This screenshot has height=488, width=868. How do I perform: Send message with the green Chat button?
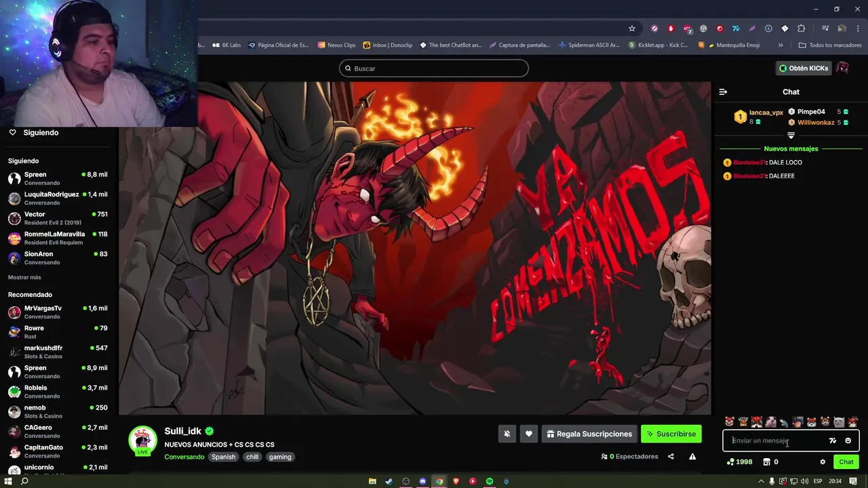tap(846, 462)
